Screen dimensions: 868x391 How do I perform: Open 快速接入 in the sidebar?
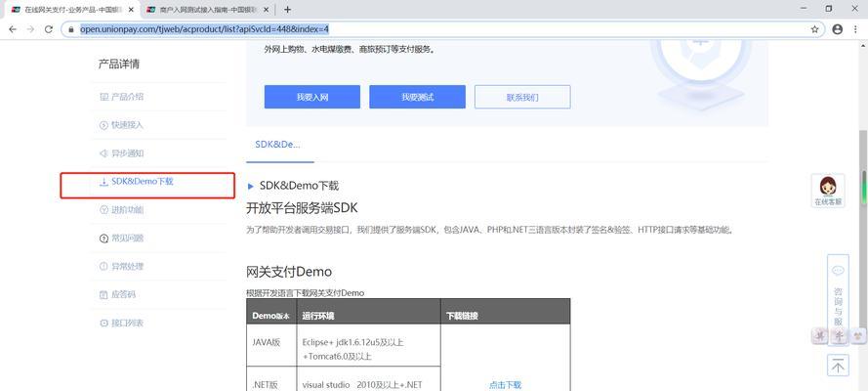point(122,125)
